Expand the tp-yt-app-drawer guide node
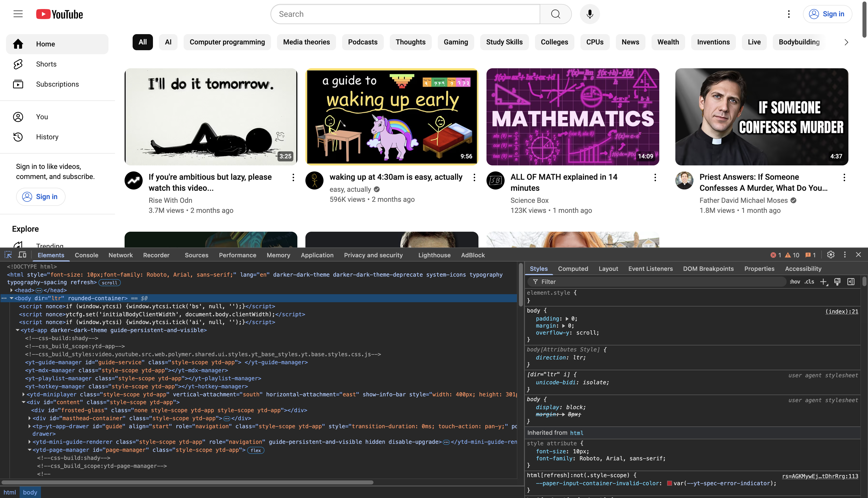 (x=29, y=426)
